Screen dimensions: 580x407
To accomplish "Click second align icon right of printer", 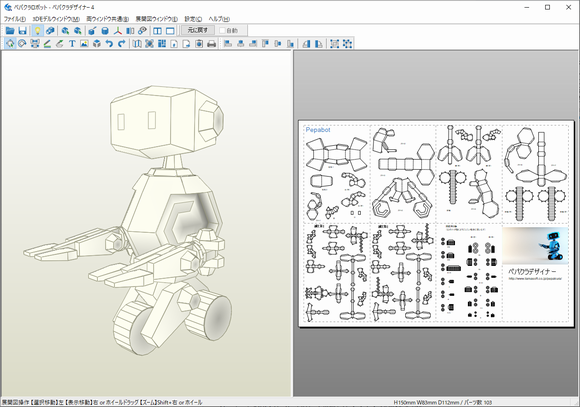I will click(241, 44).
